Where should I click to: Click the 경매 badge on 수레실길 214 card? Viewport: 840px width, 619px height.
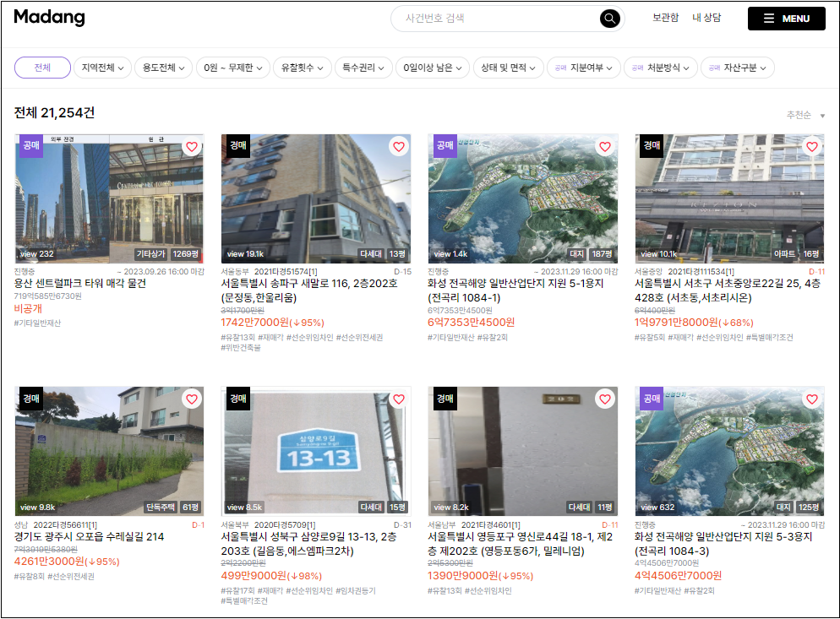click(x=31, y=399)
